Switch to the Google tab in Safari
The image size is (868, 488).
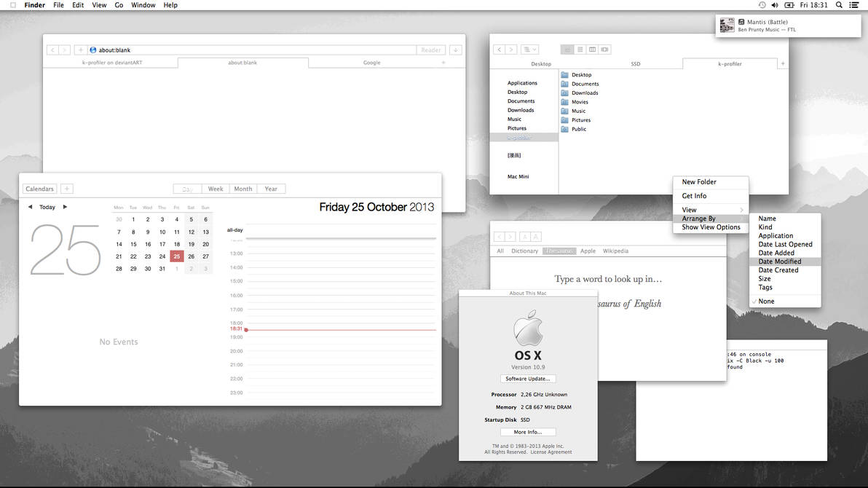click(371, 63)
